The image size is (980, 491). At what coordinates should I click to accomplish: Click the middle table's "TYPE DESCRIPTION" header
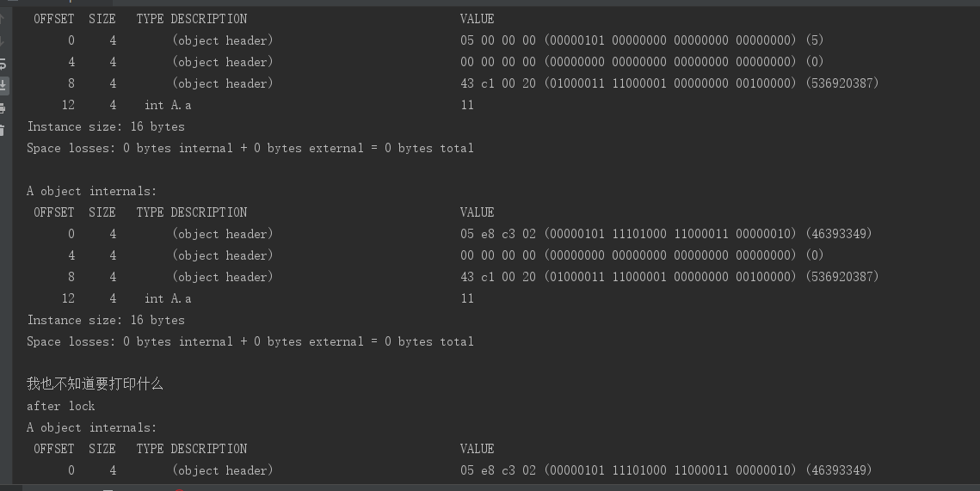[191, 212]
